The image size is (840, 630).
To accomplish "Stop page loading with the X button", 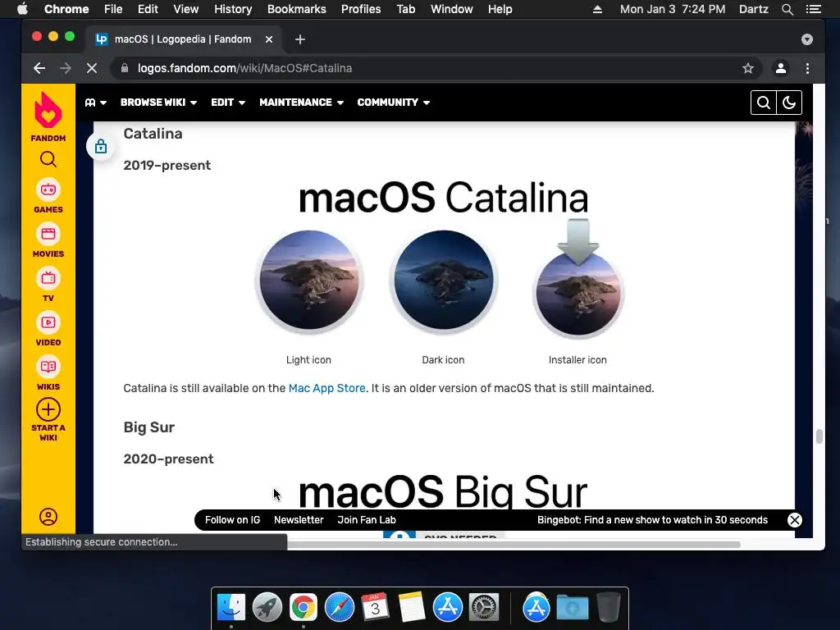I will click(x=92, y=68).
